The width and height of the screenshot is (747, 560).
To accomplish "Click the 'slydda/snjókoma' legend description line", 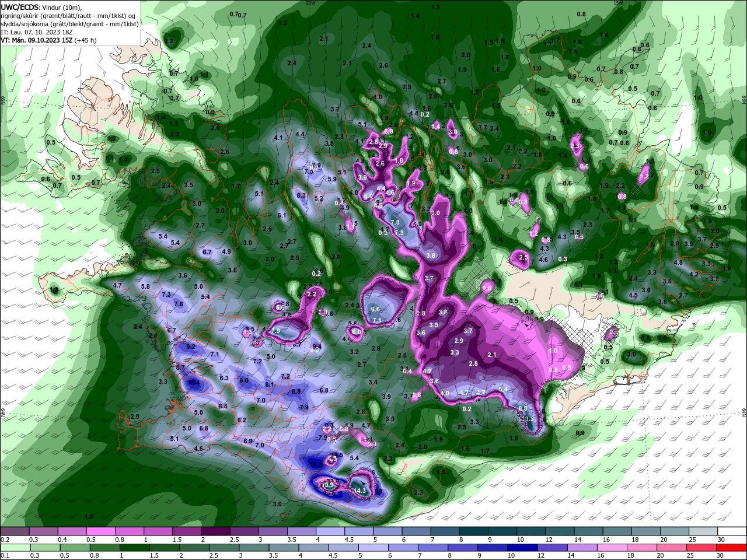I will click(69, 24).
